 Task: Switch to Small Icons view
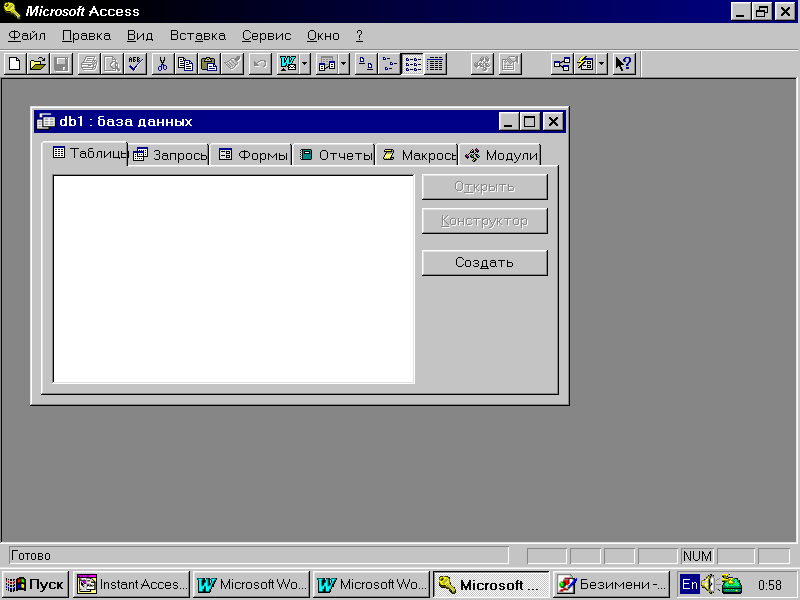point(389,64)
